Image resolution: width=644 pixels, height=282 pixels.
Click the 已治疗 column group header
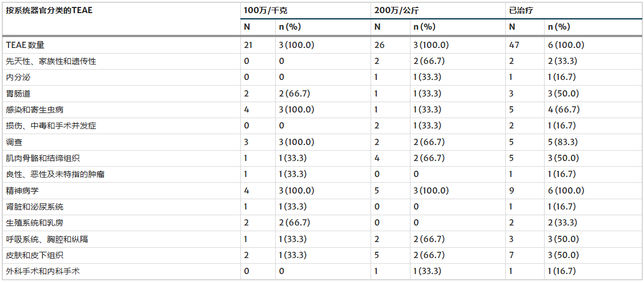521,10
